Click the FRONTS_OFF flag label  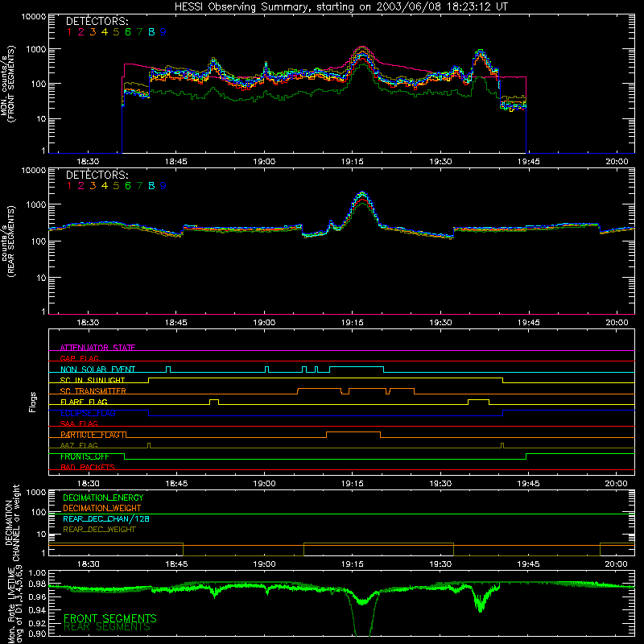[x=85, y=456]
